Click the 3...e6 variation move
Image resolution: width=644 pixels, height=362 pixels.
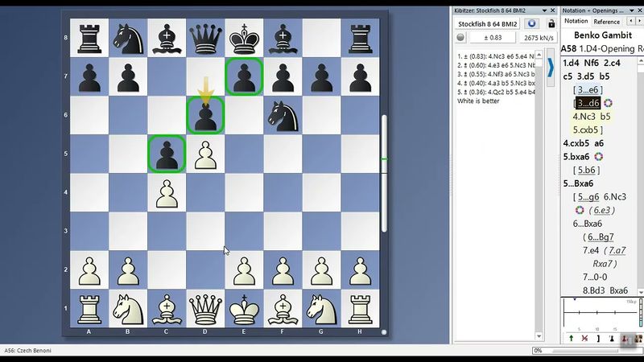coord(585,89)
